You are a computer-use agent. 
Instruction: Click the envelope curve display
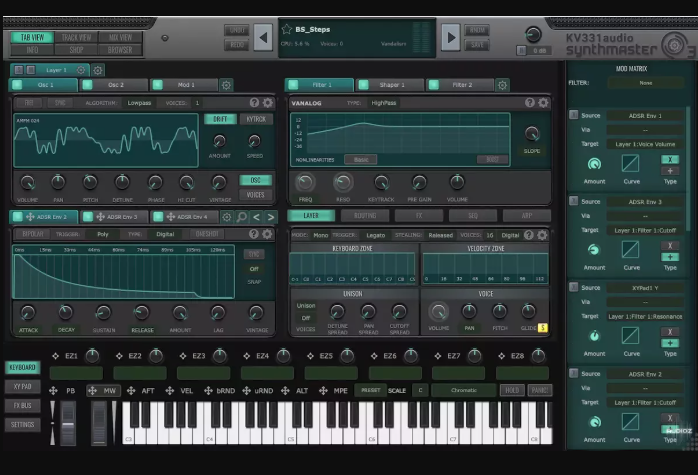(123, 272)
